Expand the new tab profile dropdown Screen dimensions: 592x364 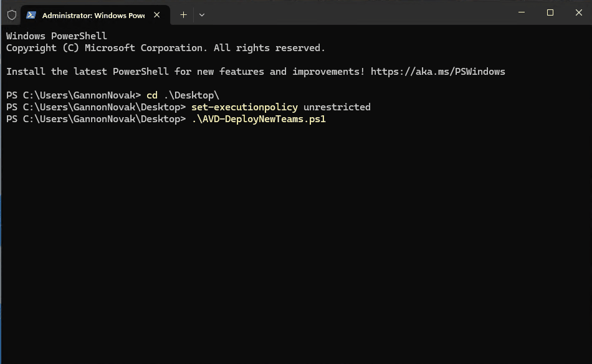[201, 15]
